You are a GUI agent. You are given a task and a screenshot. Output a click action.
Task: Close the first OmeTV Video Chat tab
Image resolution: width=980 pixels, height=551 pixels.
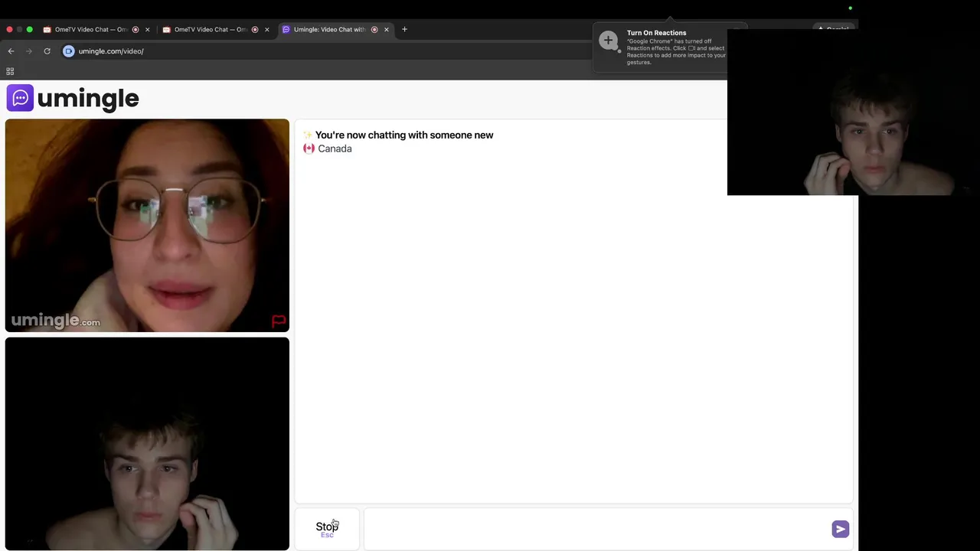147,30
